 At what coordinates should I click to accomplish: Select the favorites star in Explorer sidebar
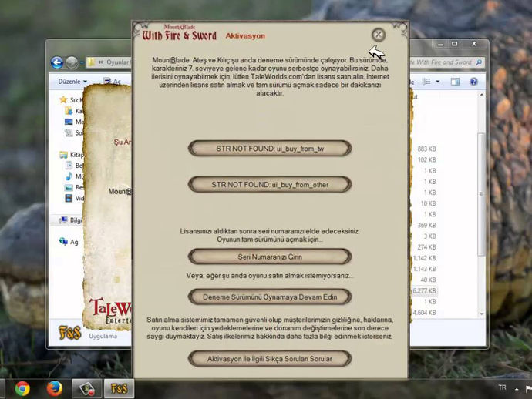[63, 99]
